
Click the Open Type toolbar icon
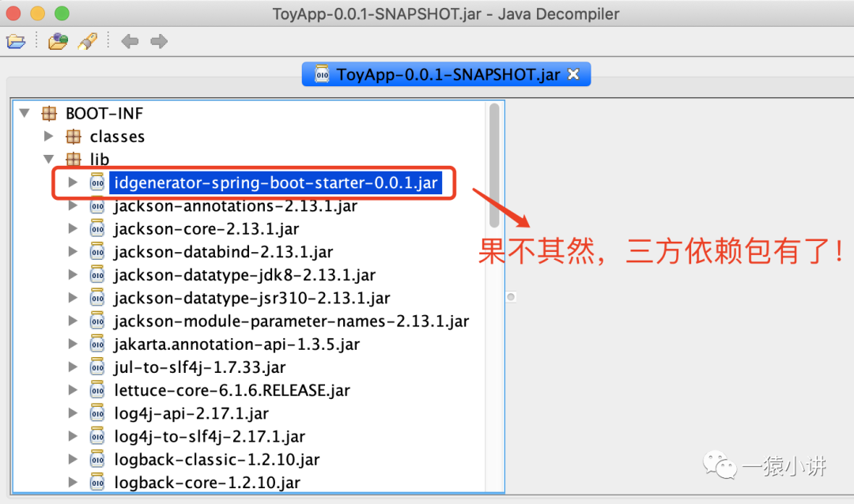pos(58,41)
